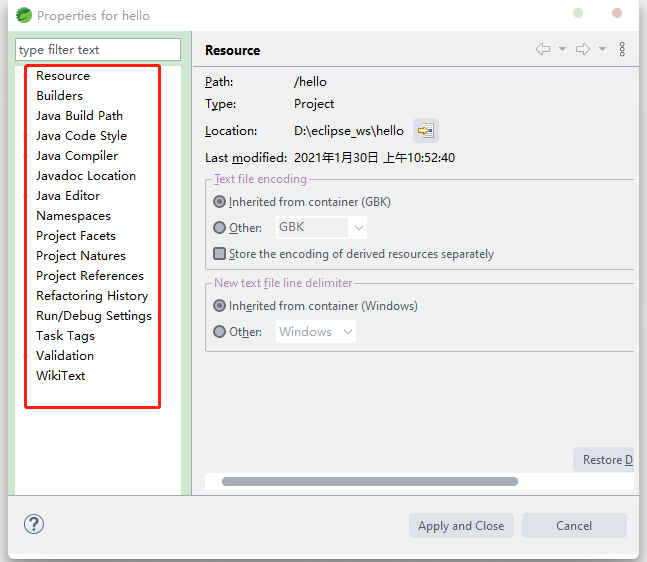647x562 pixels.
Task: Click the back navigation arrow icon
Action: (543, 49)
